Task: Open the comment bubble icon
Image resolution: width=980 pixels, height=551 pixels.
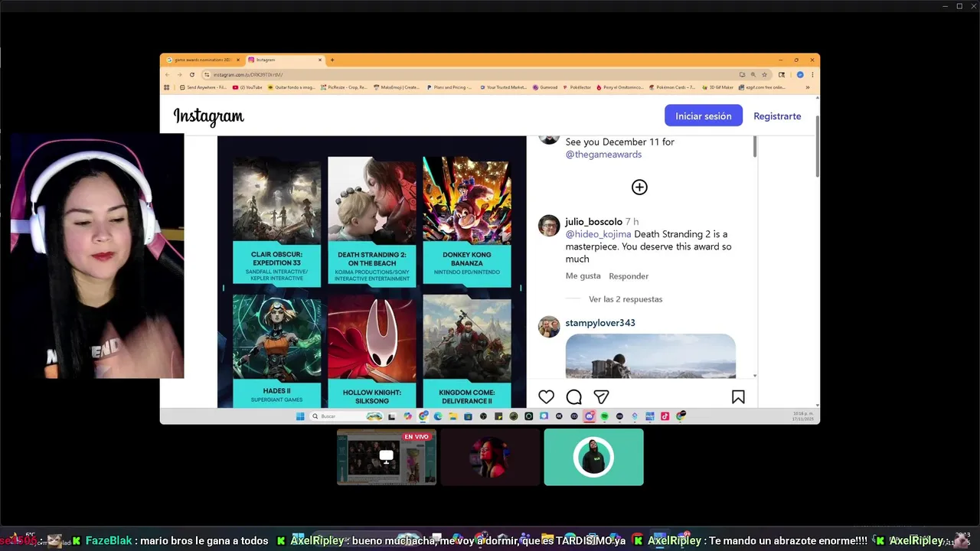Action: pos(573,396)
